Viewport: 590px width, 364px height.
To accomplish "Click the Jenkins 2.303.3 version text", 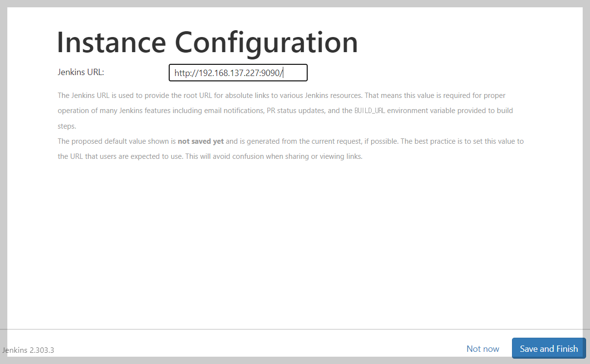I will pos(28,350).
